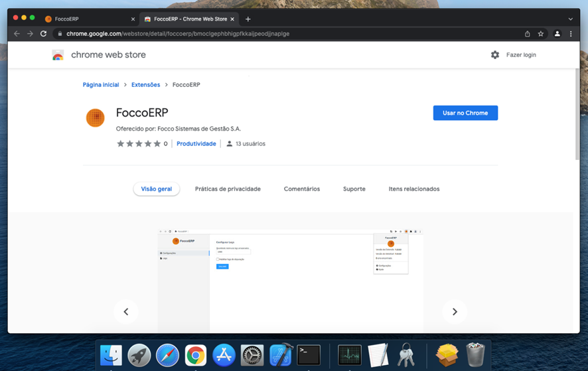Switch to Comentários tab
This screenshot has height=371, width=588.
click(x=302, y=189)
